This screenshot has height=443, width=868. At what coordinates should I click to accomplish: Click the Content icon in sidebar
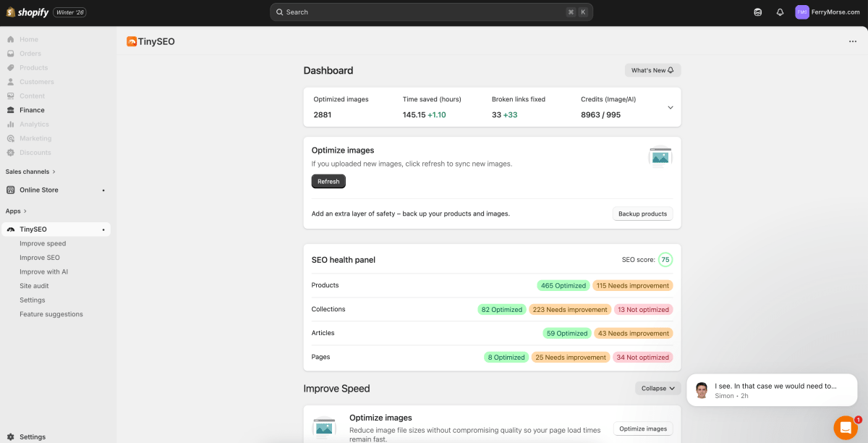(11, 96)
